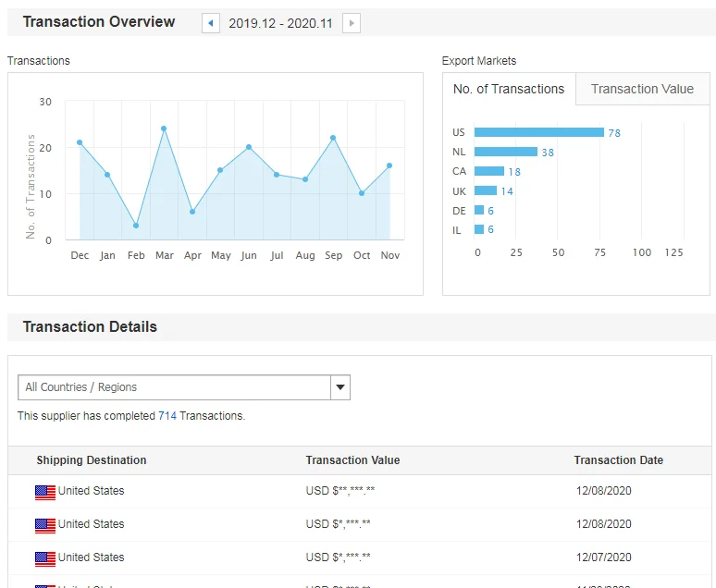
Task: Click the US bar in Export Markets
Action: 538,132
